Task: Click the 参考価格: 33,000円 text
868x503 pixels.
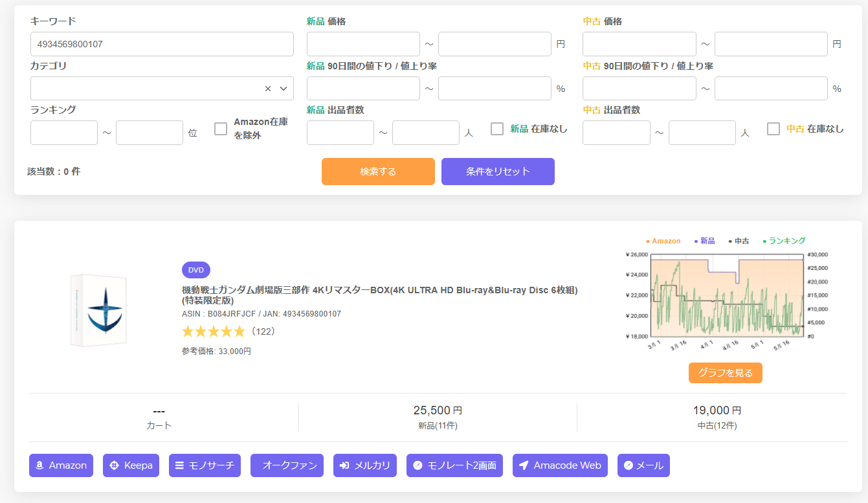Action: (x=216, y=352)
